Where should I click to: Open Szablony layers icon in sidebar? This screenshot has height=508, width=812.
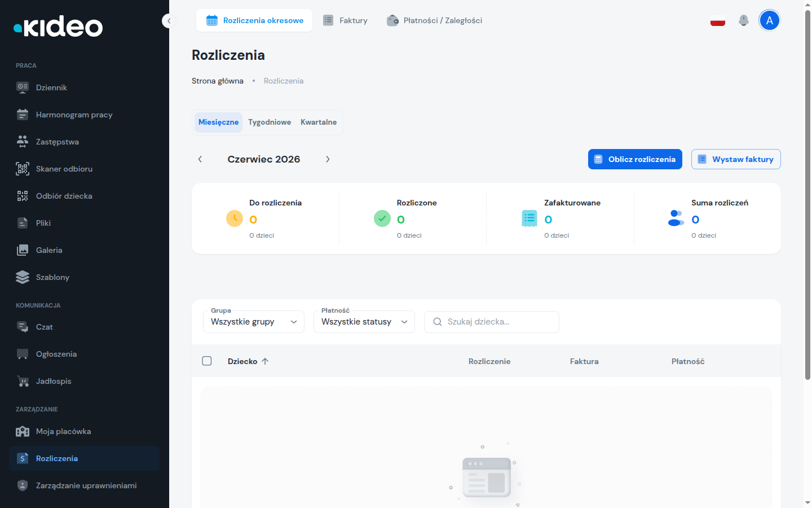coord(23,277)
